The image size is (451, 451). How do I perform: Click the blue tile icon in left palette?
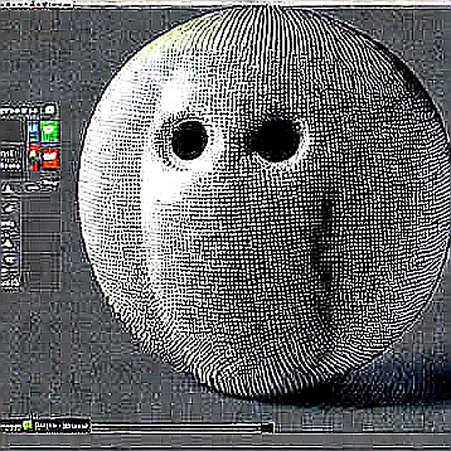tap(33, 131)
